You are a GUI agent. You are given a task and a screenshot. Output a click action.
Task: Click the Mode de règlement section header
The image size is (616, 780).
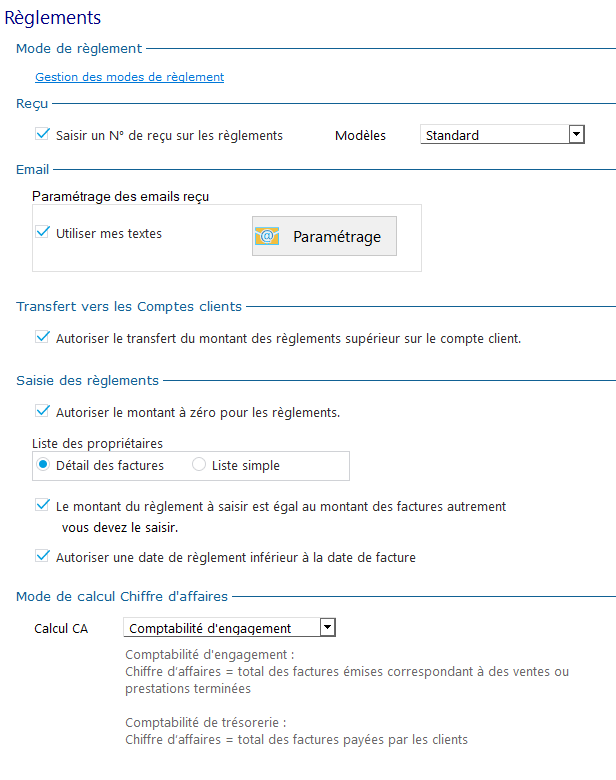pyautogui.click(x=79, y=49)
